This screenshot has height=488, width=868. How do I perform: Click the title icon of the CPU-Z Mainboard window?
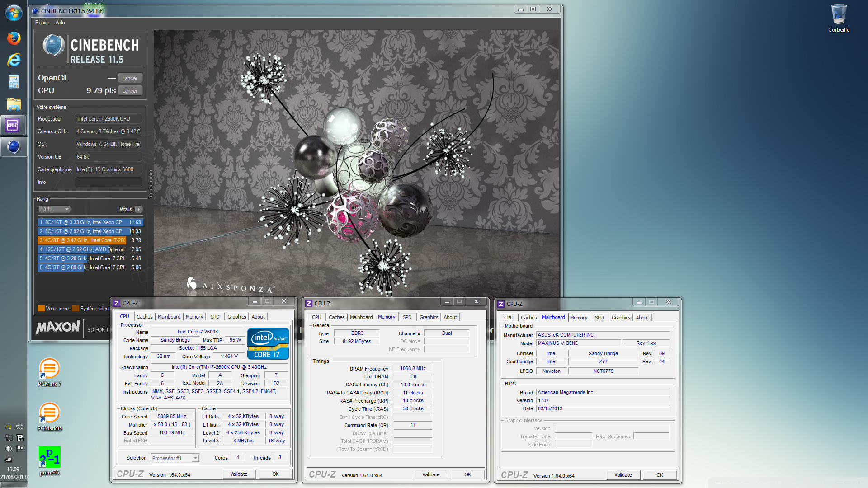pyautogui.click(x=501, y=304)
